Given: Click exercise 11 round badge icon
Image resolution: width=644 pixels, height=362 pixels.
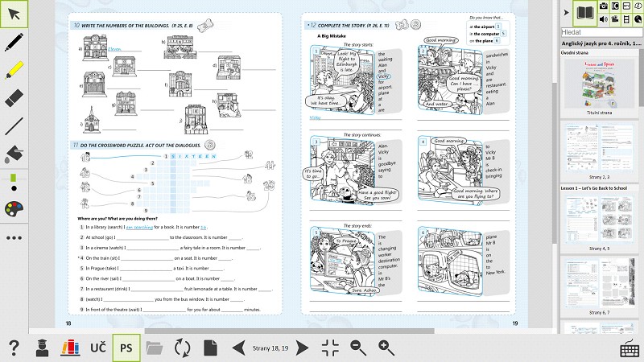Looking at the screenshot, I should (x=210, y=145).
